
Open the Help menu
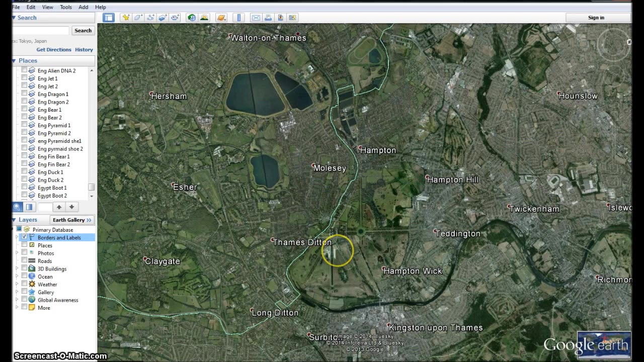point(101,7)
